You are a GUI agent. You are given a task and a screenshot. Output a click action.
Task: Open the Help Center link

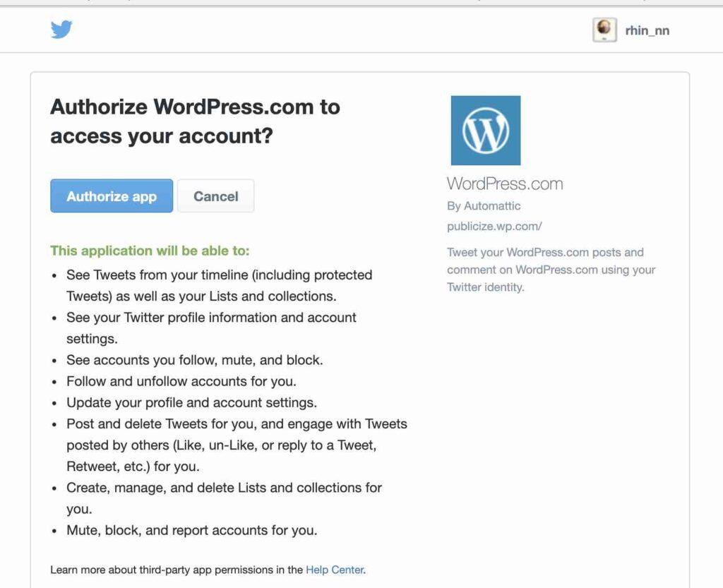tap(335, 570)
